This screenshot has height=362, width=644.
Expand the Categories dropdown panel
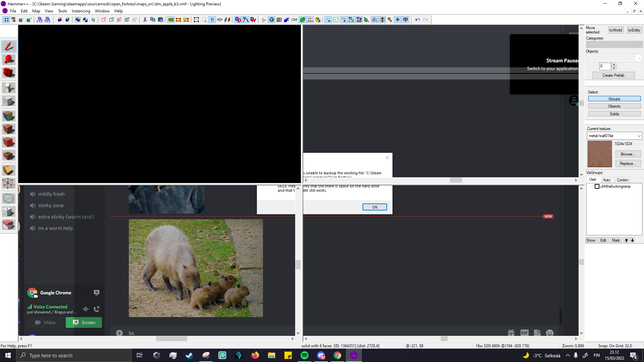click(639, 44)
